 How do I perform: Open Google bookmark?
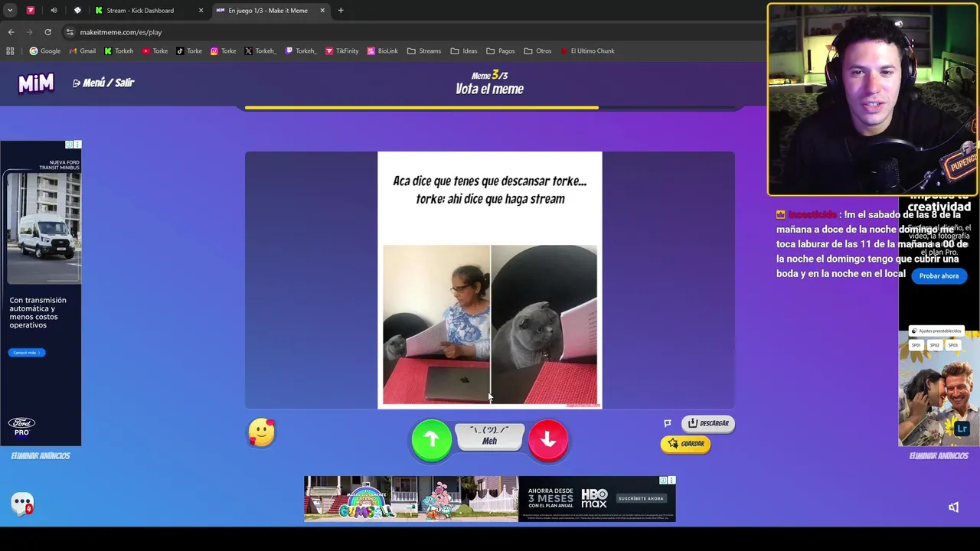[x=45, y=51]
